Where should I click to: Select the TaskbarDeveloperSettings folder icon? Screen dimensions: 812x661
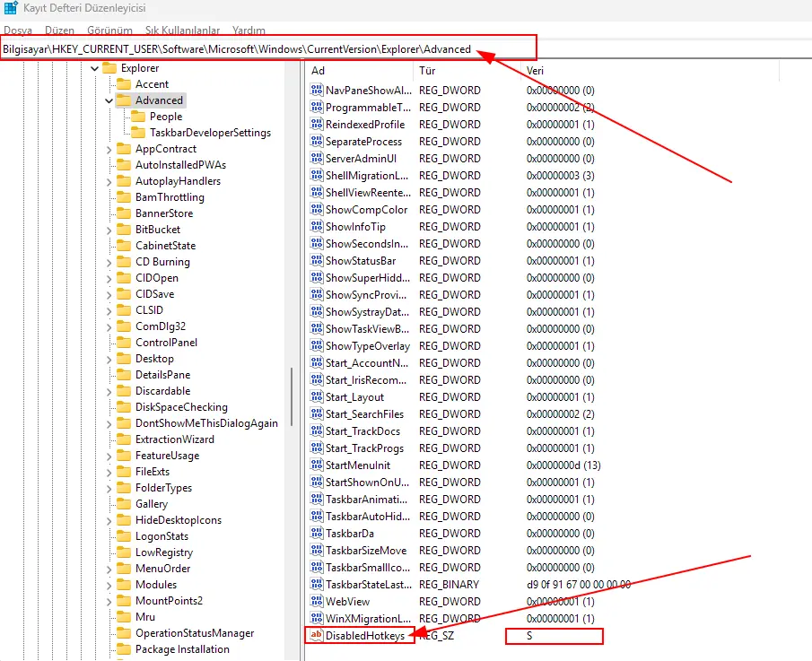tap(138, 133)
